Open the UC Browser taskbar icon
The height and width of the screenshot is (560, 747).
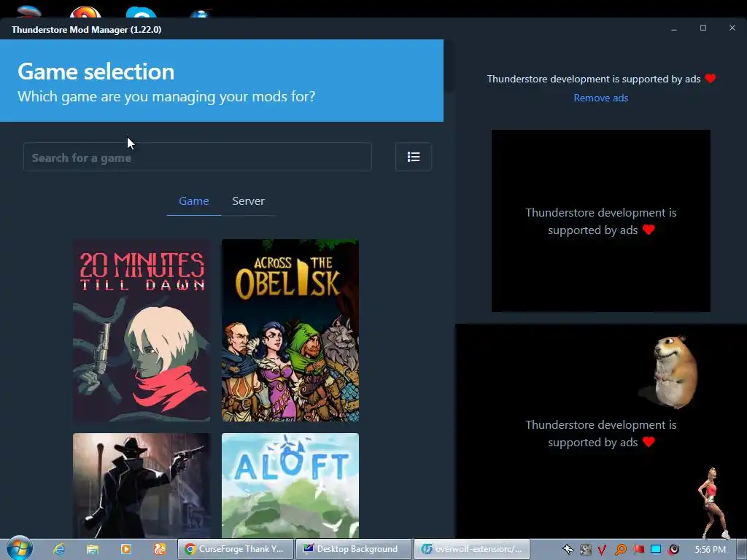(x=160, y=549)
